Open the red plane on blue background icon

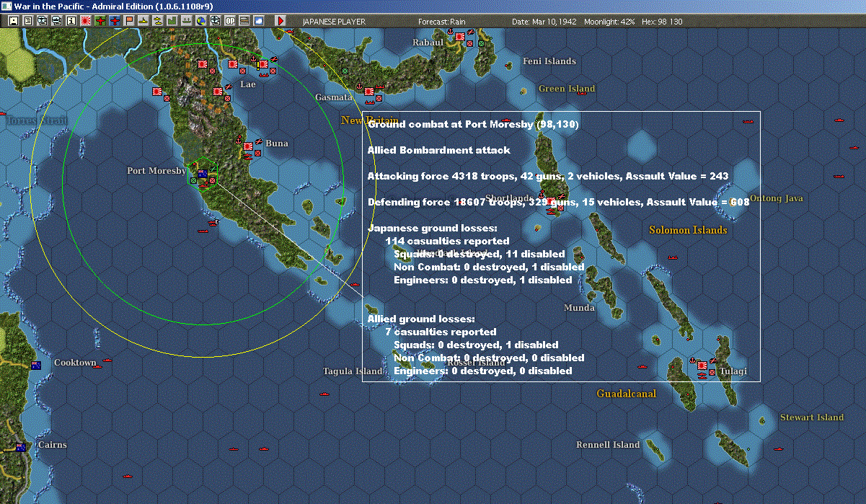tap(115, 21)
